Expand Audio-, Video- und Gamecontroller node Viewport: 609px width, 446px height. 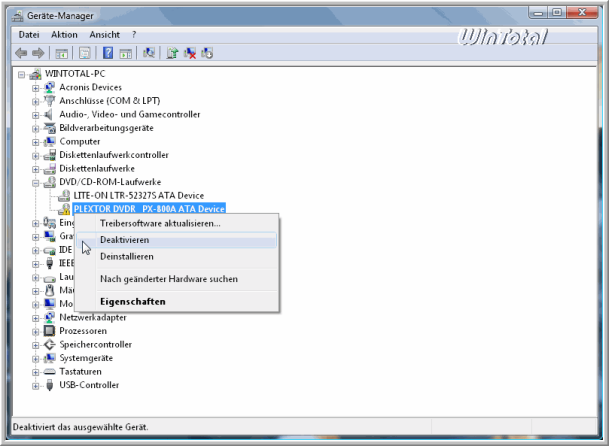[x=35, y=115]
